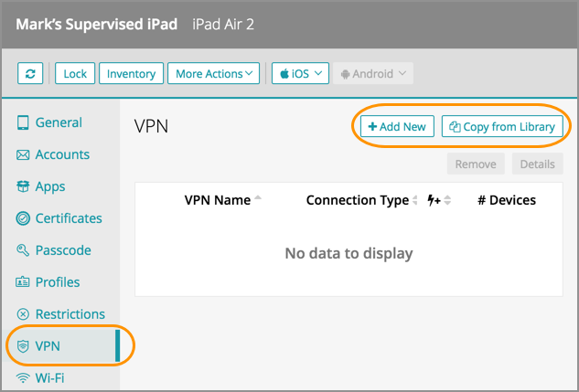Screen dimensions: 579x392
Task: Click the Wi-Fi signal icon
Action: [x=24, y=377]
